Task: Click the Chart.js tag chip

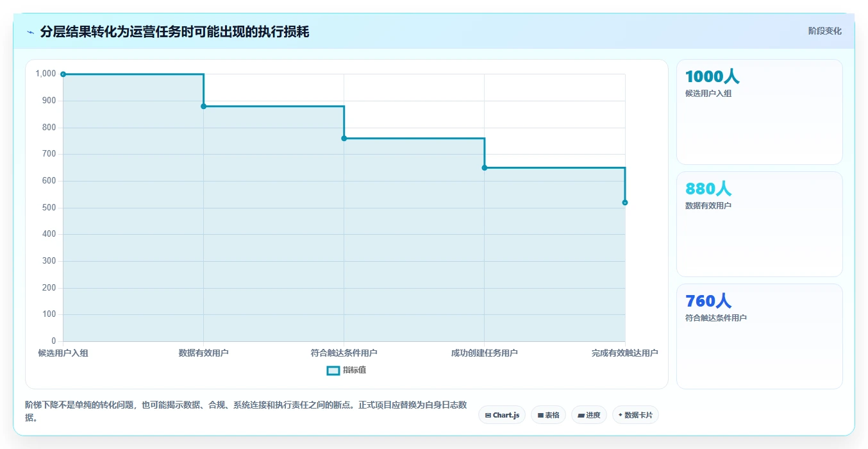Action: pos(502,415)
